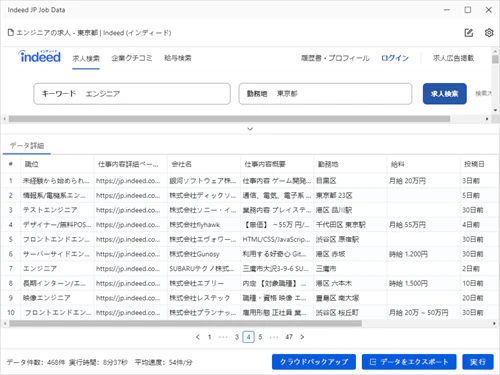500x375 pixels.
Task: Click the Indeed logo
Action: coord(40,56)
